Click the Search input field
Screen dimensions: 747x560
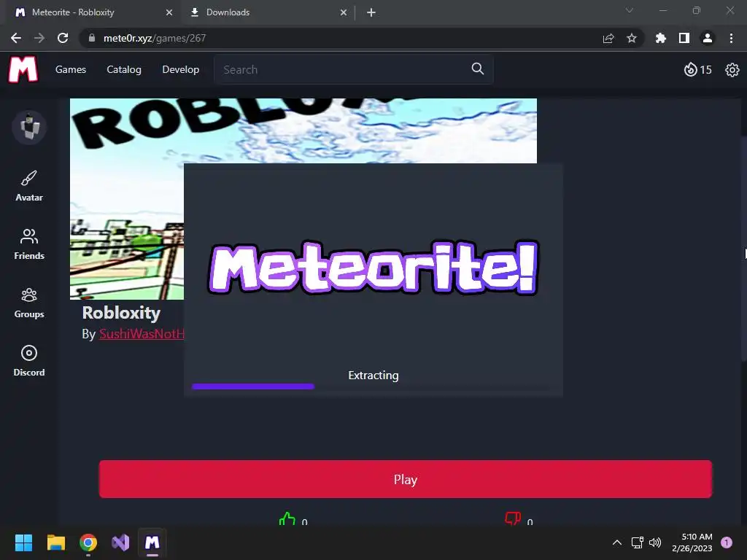pos(354,69)
